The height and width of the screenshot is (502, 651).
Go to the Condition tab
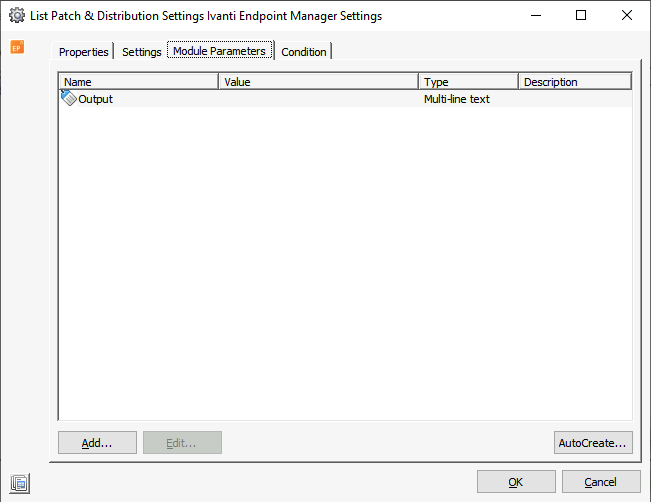(x=304, y=52)
